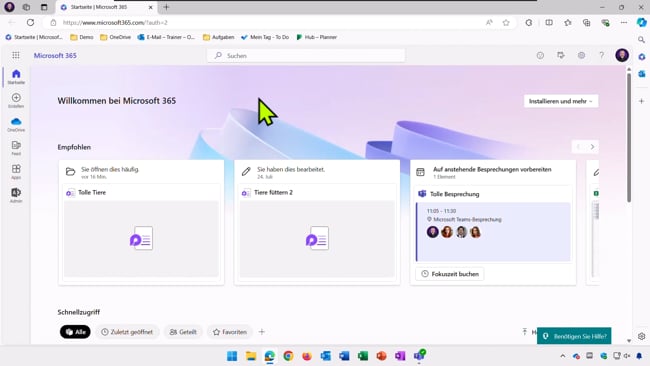Open Erstellen in the left sidebar
650x366 pixels.
tap(16, 100)
